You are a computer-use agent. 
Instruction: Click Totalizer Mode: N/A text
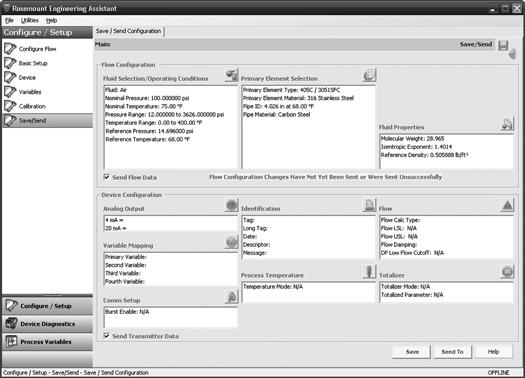tap(405, 287)
